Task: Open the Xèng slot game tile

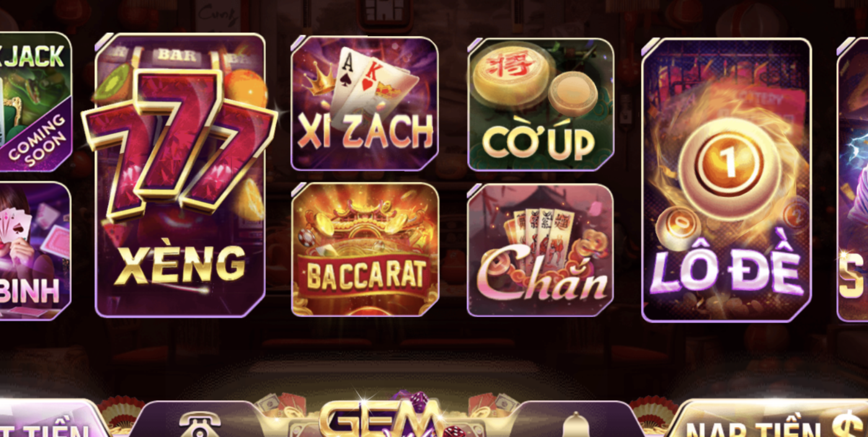Action: tap(180, 175)
